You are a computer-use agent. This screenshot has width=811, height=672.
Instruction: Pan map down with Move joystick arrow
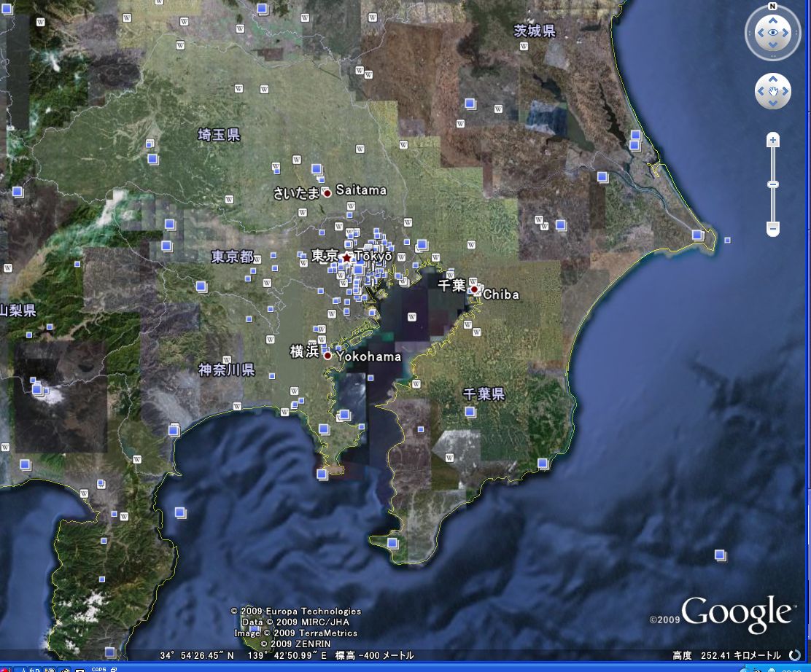(x=773, y=103)
